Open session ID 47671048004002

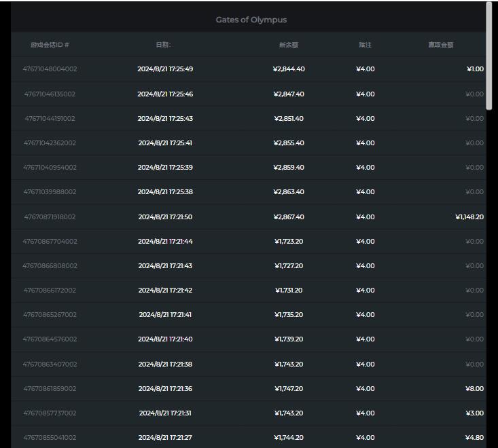[x=50, y=69]
